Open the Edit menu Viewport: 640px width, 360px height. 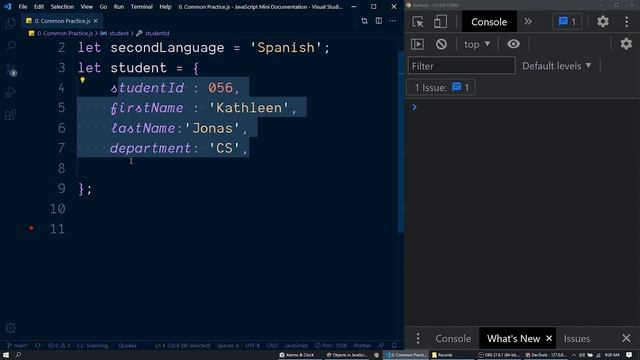(39, 7)
